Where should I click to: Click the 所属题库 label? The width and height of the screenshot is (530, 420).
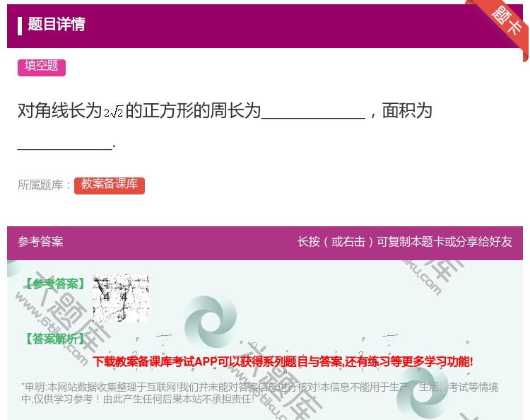(44, 185)
